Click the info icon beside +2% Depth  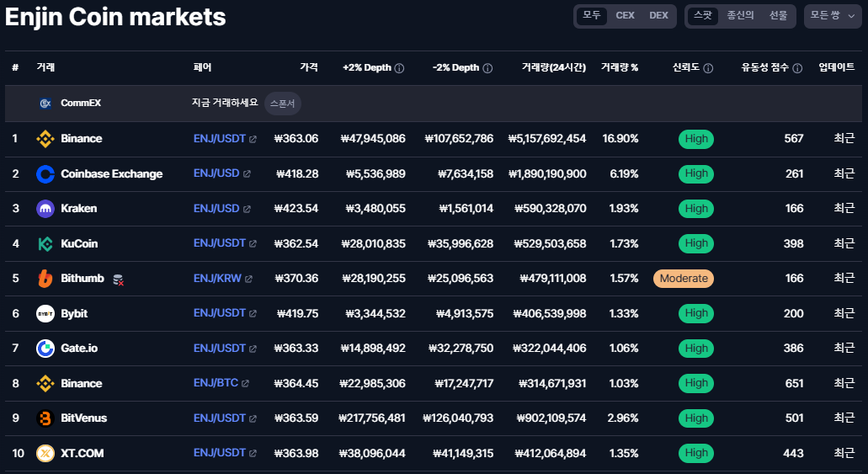point(399,68)
